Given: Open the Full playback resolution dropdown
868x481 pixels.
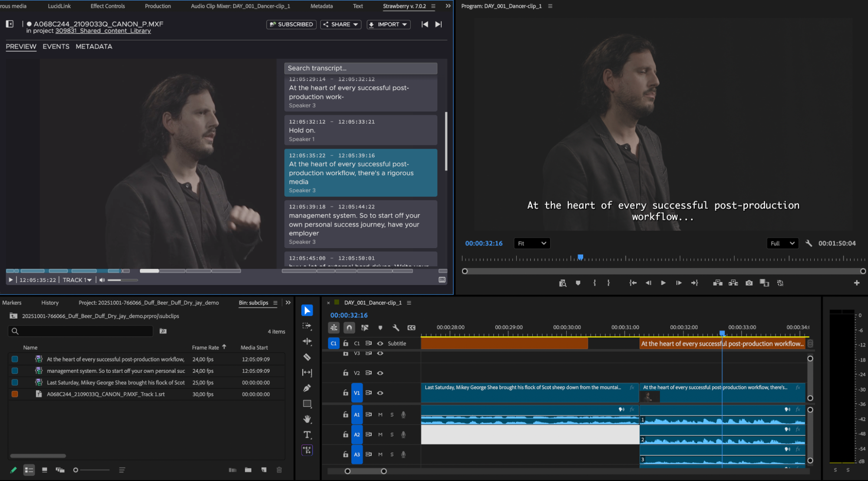Looking at the screenshot, I should click(x=782, y=243).
